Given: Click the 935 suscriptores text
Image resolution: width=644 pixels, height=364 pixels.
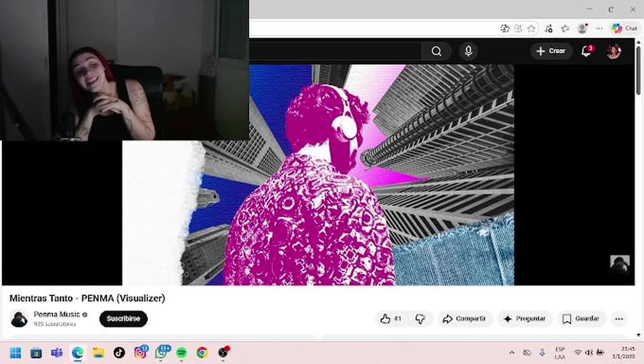Looking at the screenshot, I should pos(55,324).
